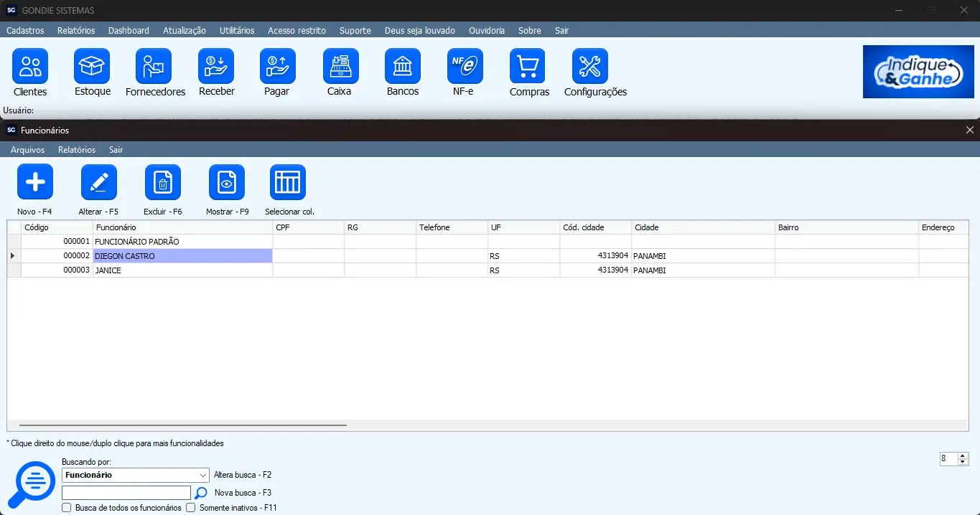The width and height of the screenshot is (980, 515).
Task: Open the Arquivos menu in Funcionários
Action: pyautogui.click(x=27, y=150)
